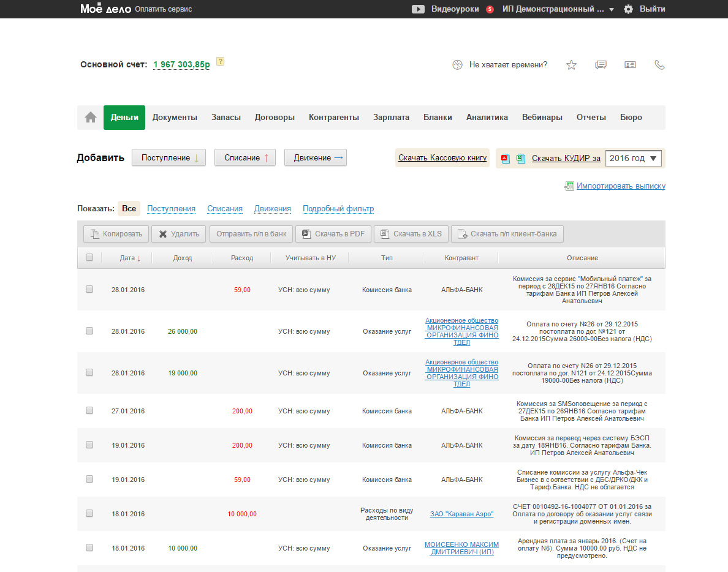The height and width of the screenshot is (572, 728).
Task: Click the phone call icon
Action: [x=659, y=65]
